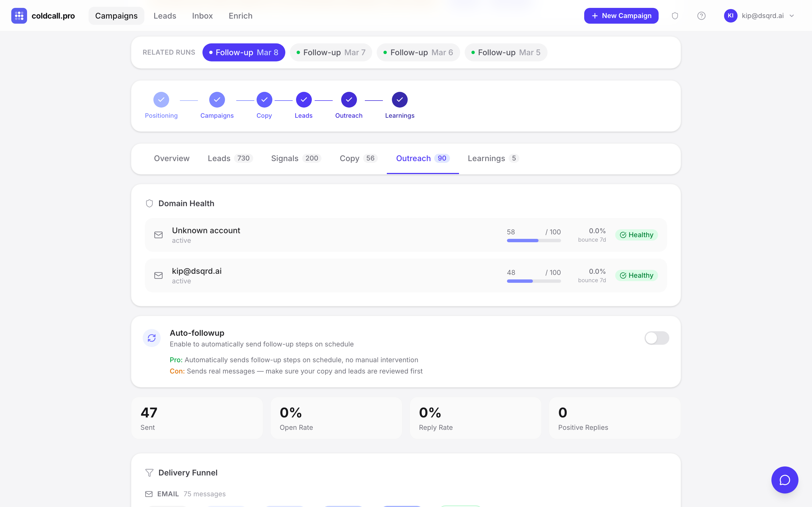The height and width of the screenshot is (507, 812).
Task: Click the refresh icon beside Auto-followup
Action: [x=151, y=338]
